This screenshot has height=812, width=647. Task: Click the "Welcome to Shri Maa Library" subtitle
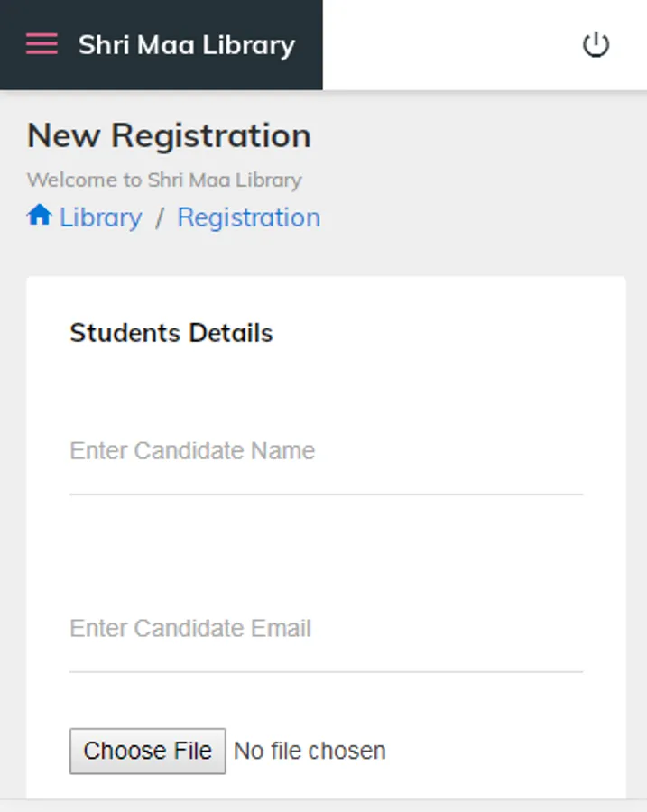164,180
